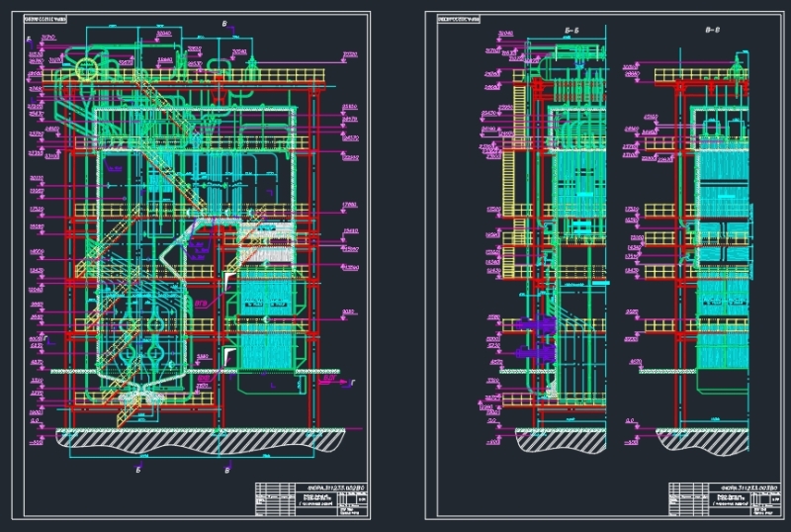Select the title block of the left sheet
Image resolution: width=791 pixels, height=532 pixels.
coord(311,499)
